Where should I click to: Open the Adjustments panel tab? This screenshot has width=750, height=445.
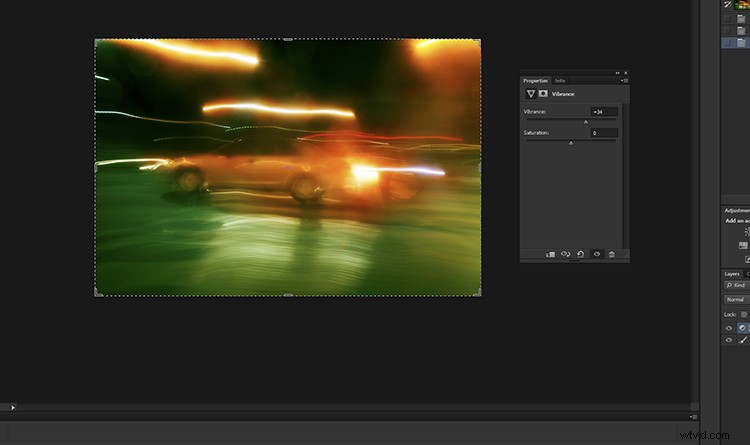click(x=737, y=211)
